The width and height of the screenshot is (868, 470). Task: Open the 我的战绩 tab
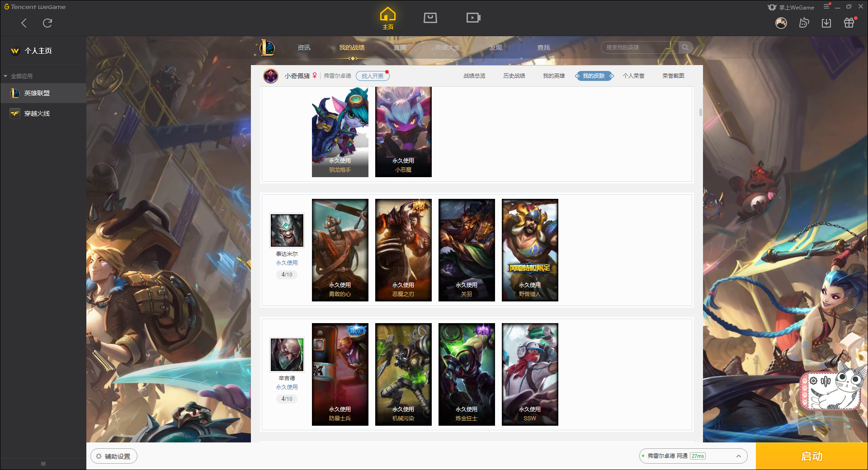pyautogui.click(x=352, y=47)
